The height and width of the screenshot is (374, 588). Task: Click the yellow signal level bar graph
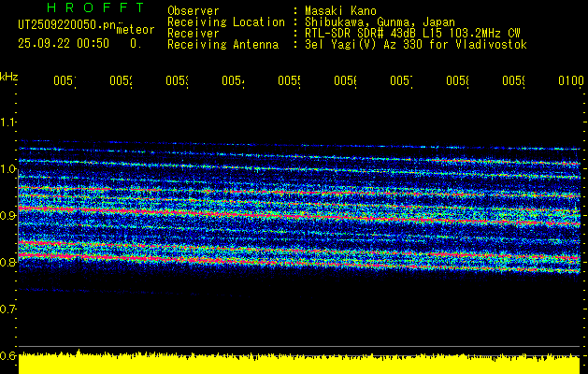coord(299,363)
